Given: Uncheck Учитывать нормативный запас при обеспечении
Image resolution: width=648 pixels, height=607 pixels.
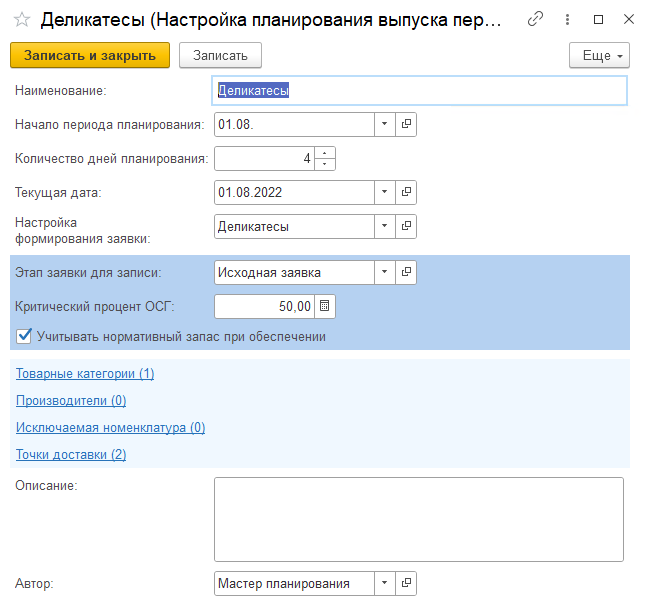Looking at the screenshot, I should (24, 337).
